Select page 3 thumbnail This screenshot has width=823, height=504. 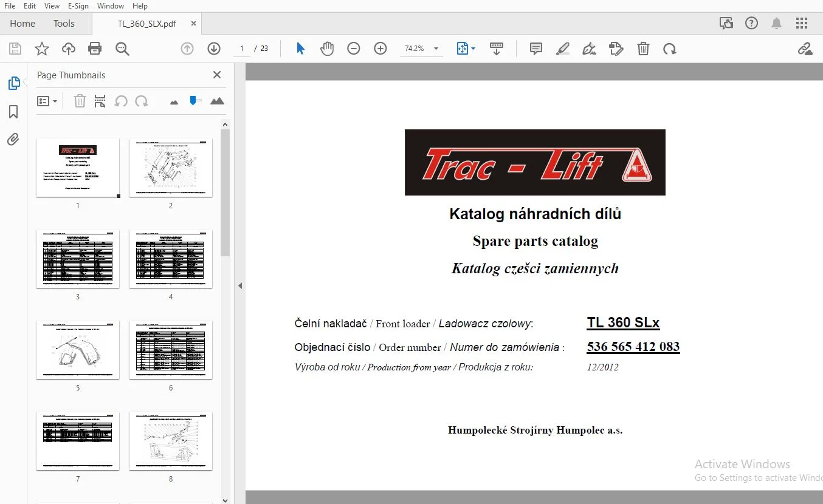tap(78, 259)
